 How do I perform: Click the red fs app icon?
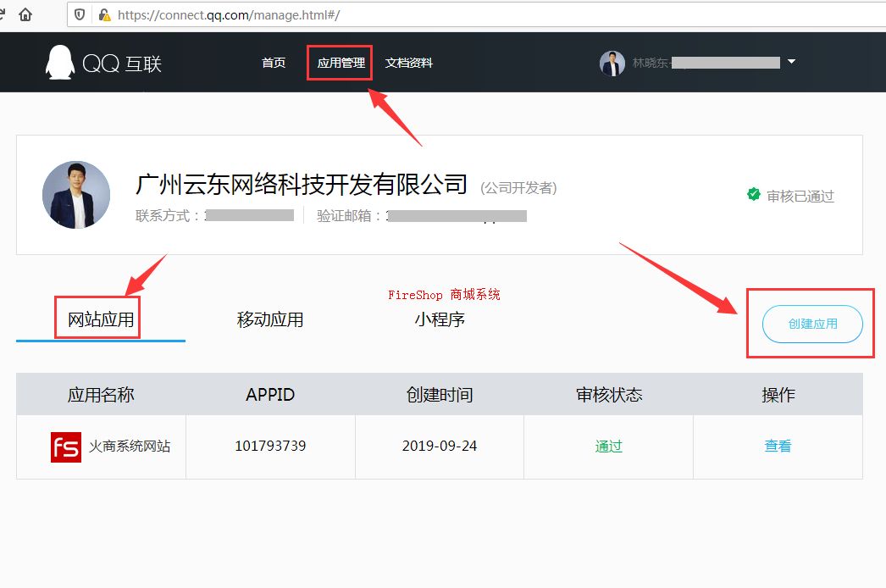click(66, 447)
